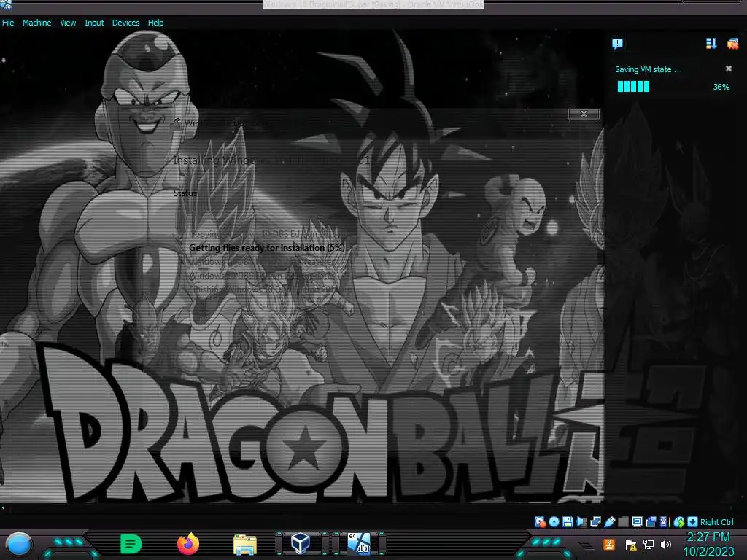Open the Devices menu
Viewport: 747px width, 560px height.
point(125,23)
